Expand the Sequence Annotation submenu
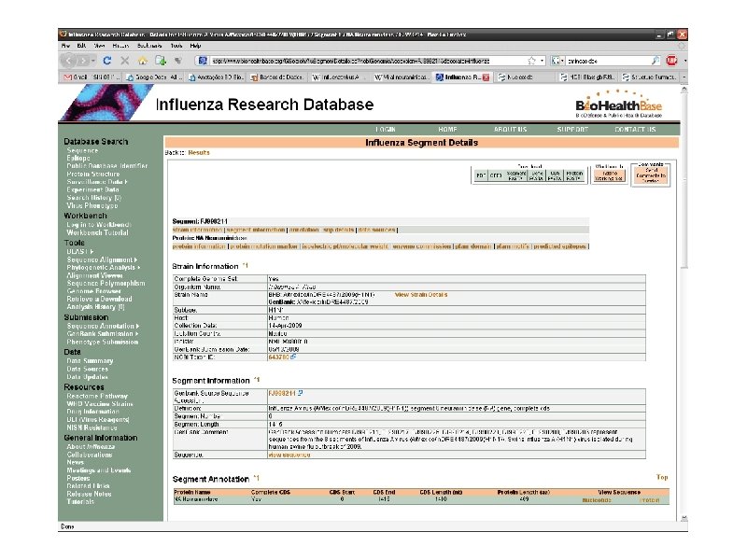Viewport: 747px width, 560px height. click(x=137, y=326)
